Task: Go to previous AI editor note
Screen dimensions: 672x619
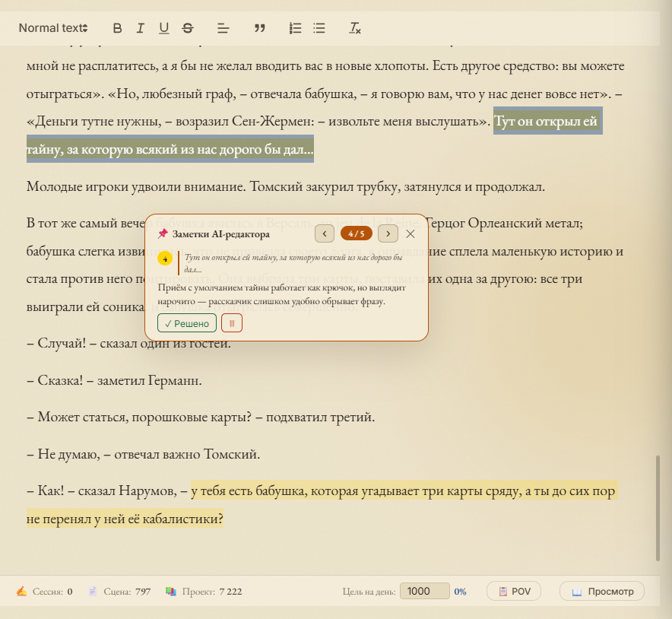Action: [x=325, y=233]
